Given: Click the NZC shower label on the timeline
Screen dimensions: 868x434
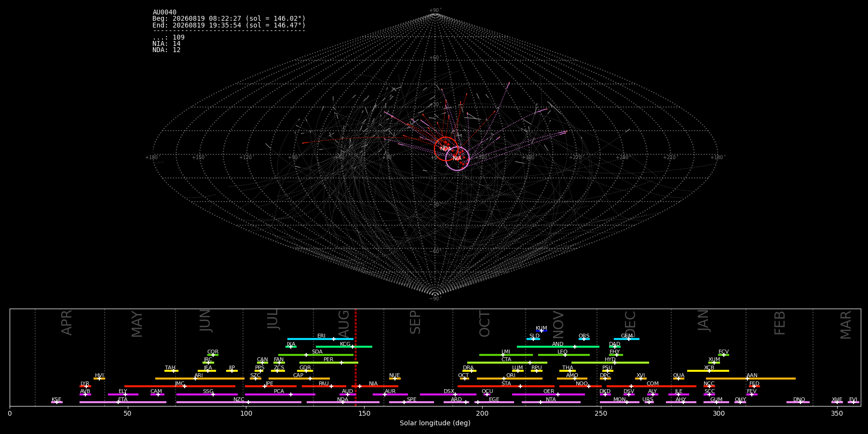Looking at the screenshot, I should point(239,400).
